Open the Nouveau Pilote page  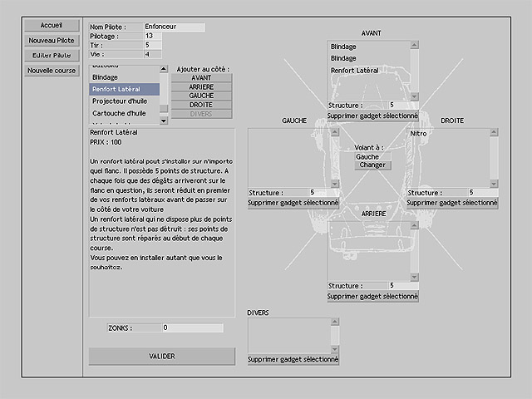coord(52,40)
